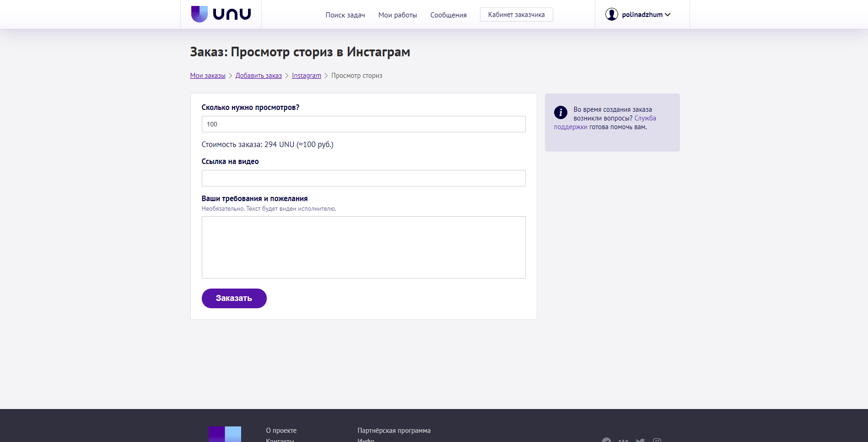Open Кабинет заказчика
868x442 pixels.
pos(516,15)
